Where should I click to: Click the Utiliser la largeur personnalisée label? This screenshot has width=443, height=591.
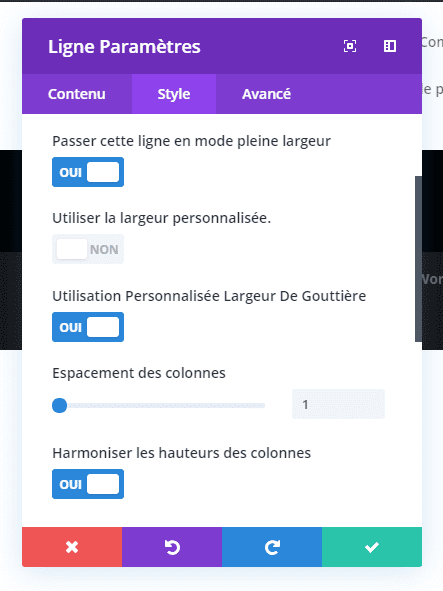(x=161, y=219)
